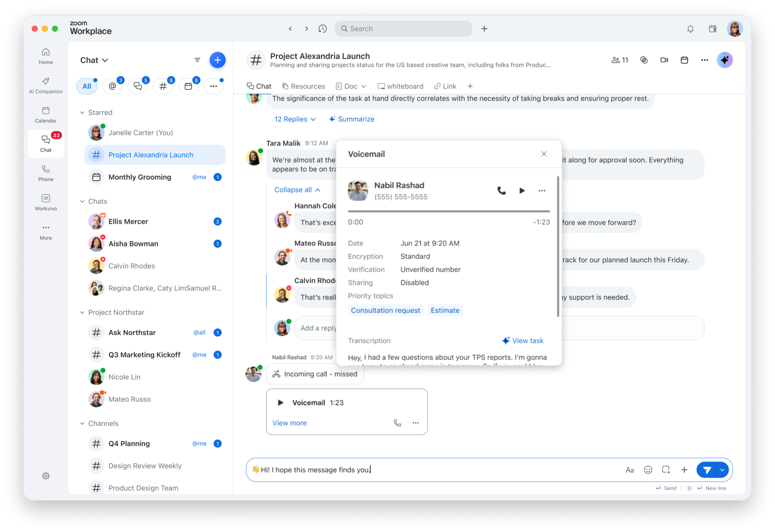Play the voicemail in popup

[522, 191]
